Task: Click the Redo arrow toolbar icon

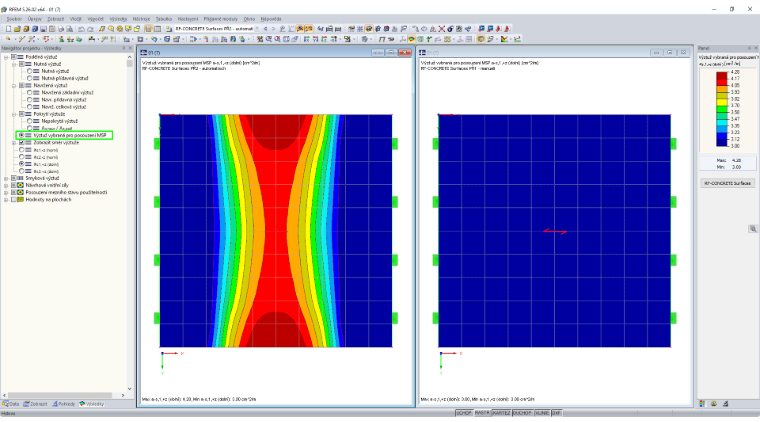Action: pyautogui.click(x=90, y=29)
